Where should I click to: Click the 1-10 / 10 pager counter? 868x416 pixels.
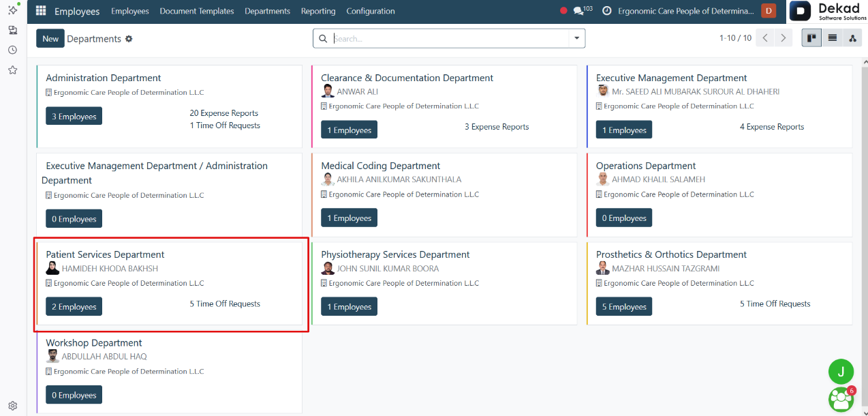pyautogui.click(x=735, y=38)
